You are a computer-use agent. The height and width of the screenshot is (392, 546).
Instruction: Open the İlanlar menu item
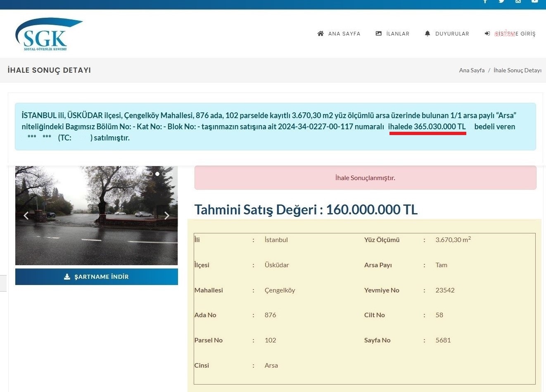click(392, 33)
